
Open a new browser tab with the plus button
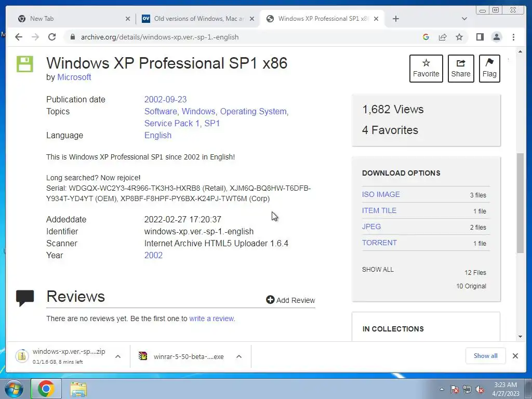395,19
